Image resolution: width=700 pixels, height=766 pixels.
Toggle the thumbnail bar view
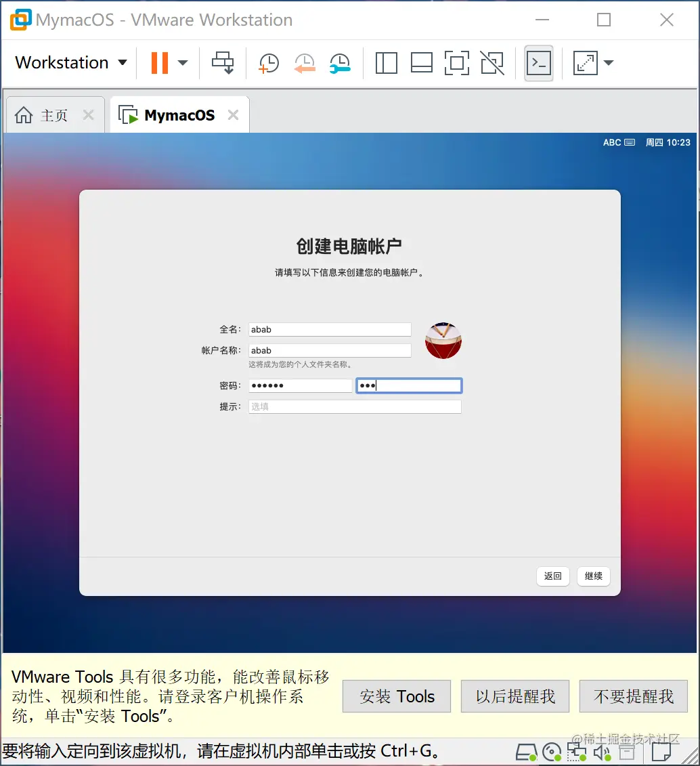point(421,63)
